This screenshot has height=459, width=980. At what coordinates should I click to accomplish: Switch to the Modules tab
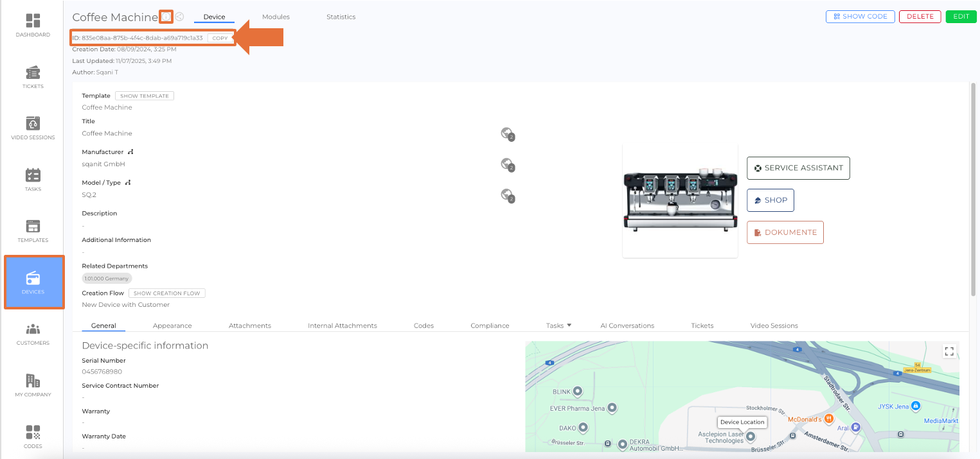(x=276, y=17)
